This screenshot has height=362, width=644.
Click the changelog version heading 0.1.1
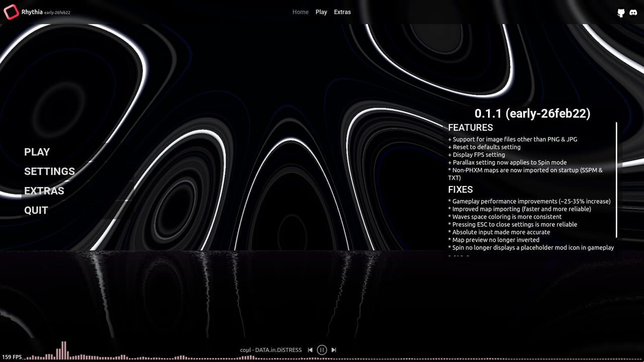pos(532,114)
